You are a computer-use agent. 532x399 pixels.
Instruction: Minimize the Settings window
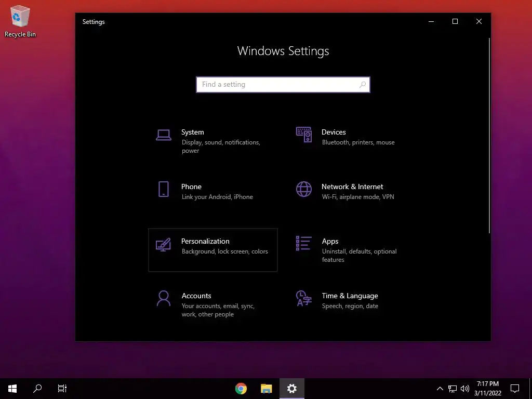point(431,21)
